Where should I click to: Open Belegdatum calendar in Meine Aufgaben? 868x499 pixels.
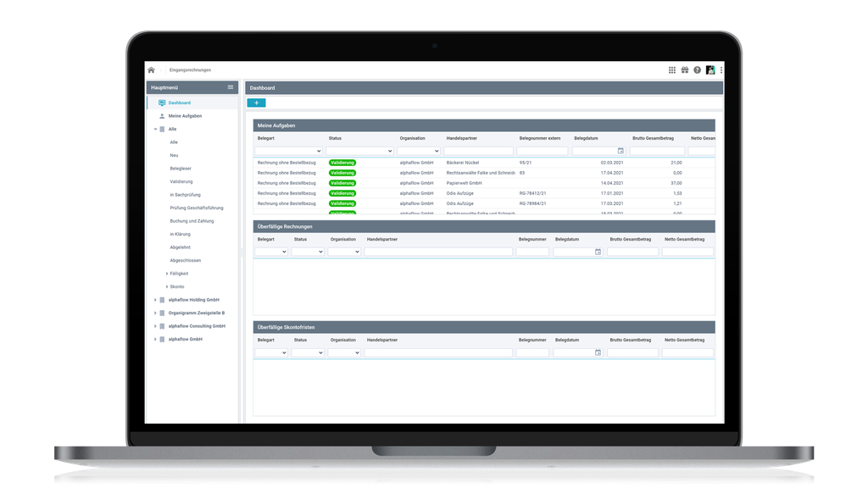tap(620, 151)
